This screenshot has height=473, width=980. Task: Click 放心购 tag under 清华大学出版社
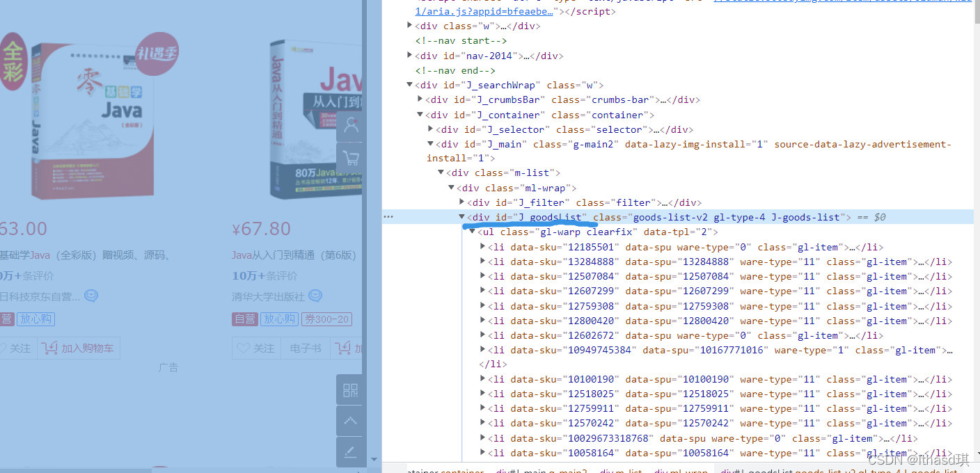[x=280, y=319]
